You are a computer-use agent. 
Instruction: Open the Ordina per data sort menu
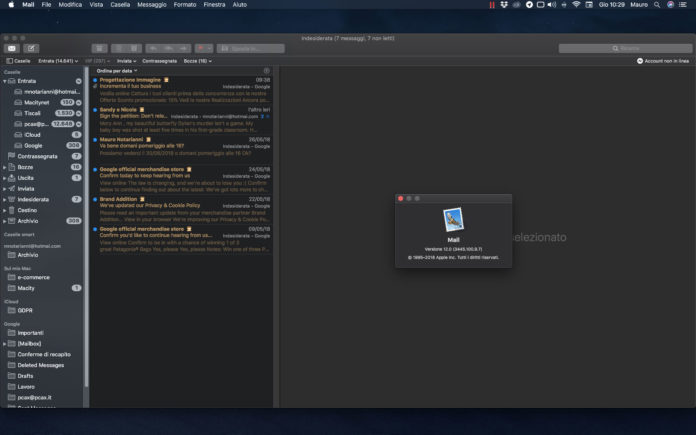(x=117, y=71)
